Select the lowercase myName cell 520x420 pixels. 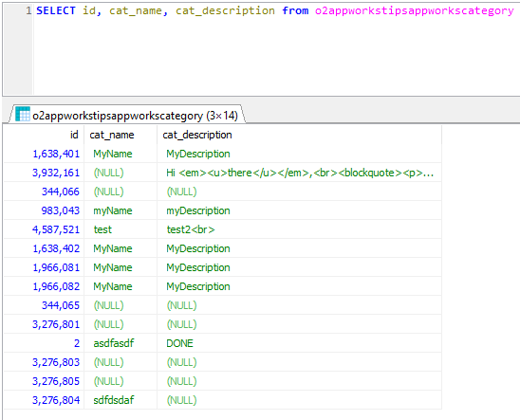coord(121,210)
